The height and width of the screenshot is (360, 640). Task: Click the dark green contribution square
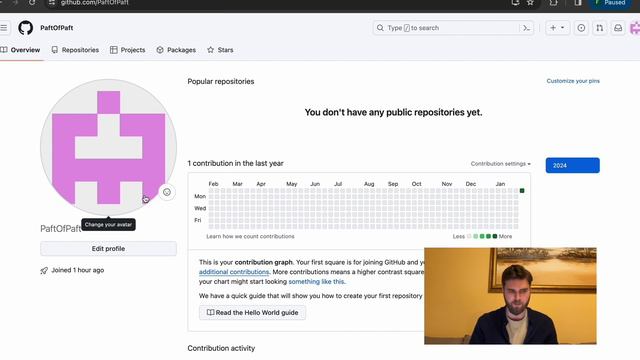pos(522,191)
